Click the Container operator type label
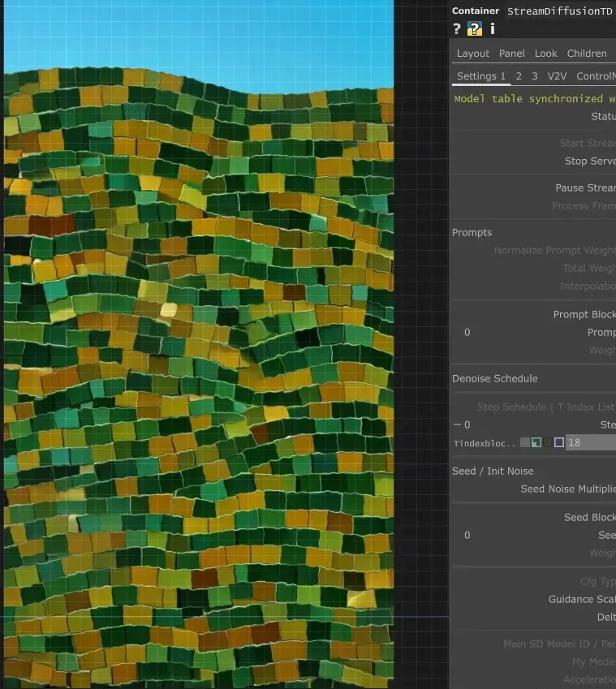Viewport: 616px width, 689px height. click(x=476, y=11)
